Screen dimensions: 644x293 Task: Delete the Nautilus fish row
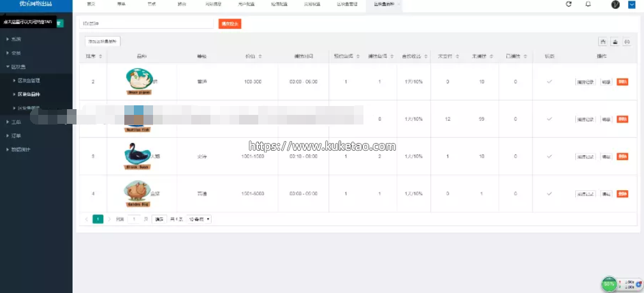(623, 119)
